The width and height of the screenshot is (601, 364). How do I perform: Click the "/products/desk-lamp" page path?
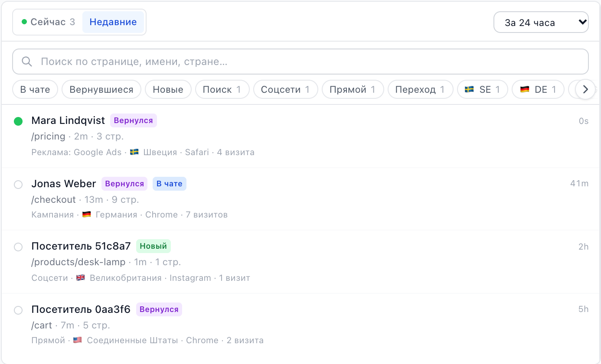point(78,262)
